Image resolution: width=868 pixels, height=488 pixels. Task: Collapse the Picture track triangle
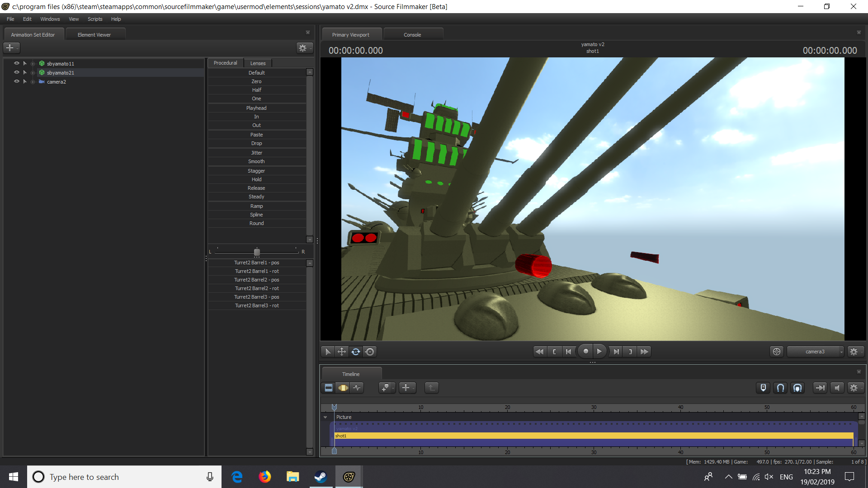(x=325, y=417)
